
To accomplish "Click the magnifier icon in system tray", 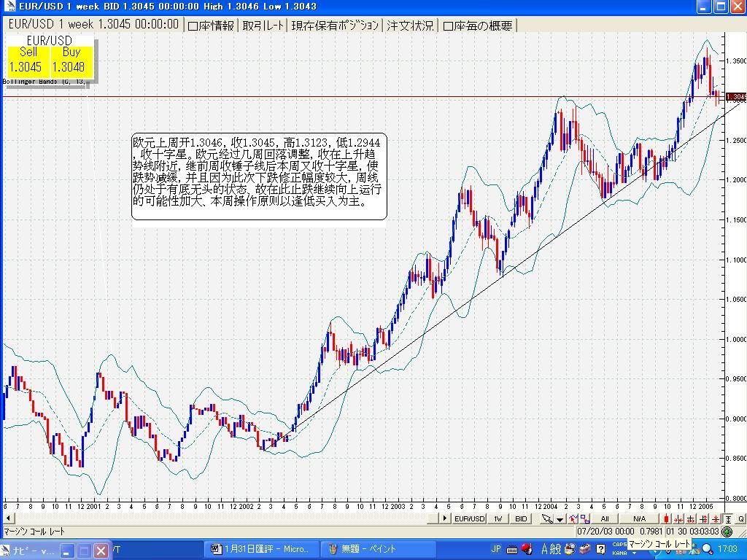I will click(707, 549).
